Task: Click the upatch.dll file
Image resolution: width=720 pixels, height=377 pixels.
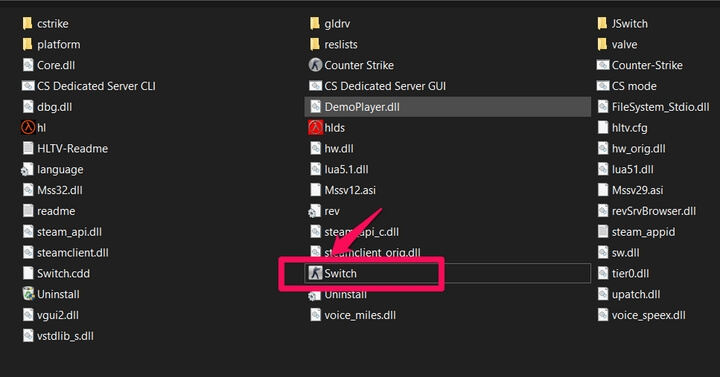Action: point(628,294)
